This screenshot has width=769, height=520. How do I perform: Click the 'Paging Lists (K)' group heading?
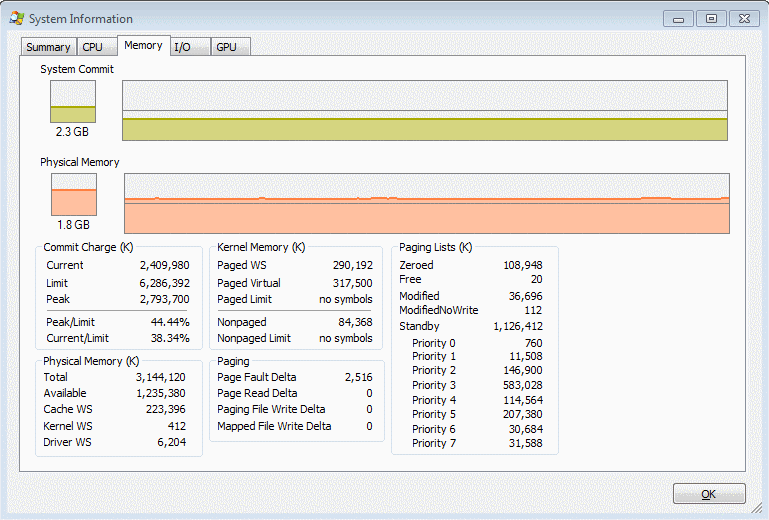click(x=436, y=247)
